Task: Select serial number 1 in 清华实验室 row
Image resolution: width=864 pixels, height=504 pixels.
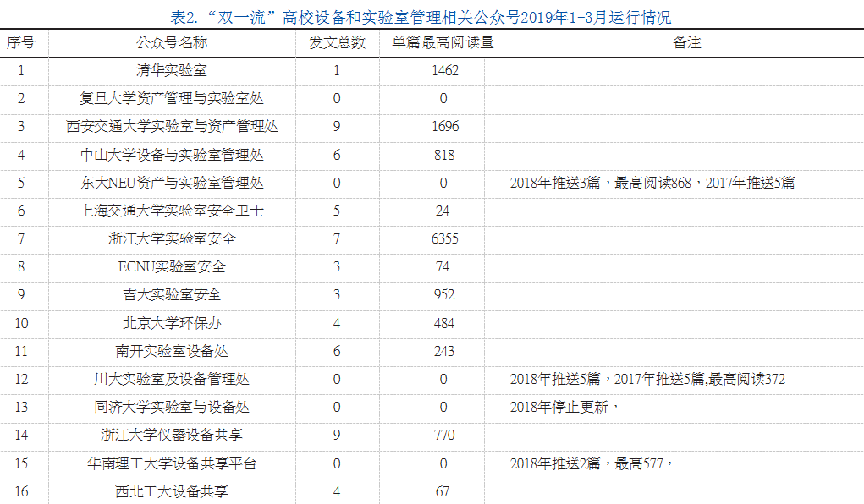Action: 21,70
